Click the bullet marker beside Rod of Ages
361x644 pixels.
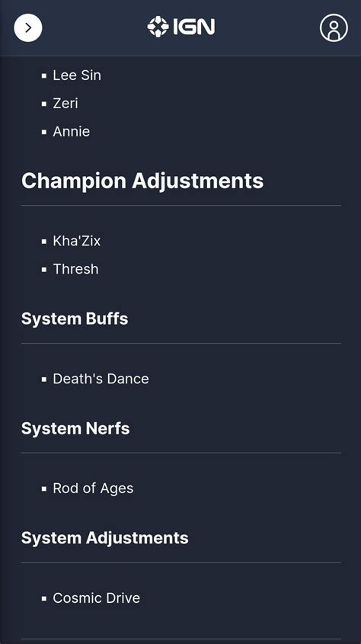click(44, 489)
